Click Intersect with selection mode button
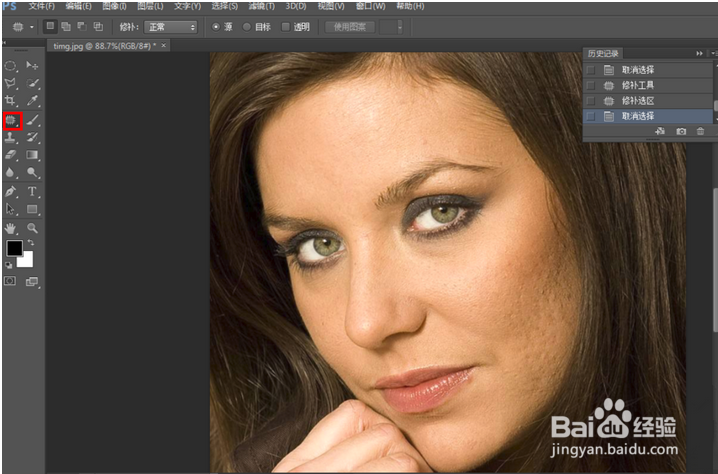Viewport: 718px width, 474px height. [98, 27]
